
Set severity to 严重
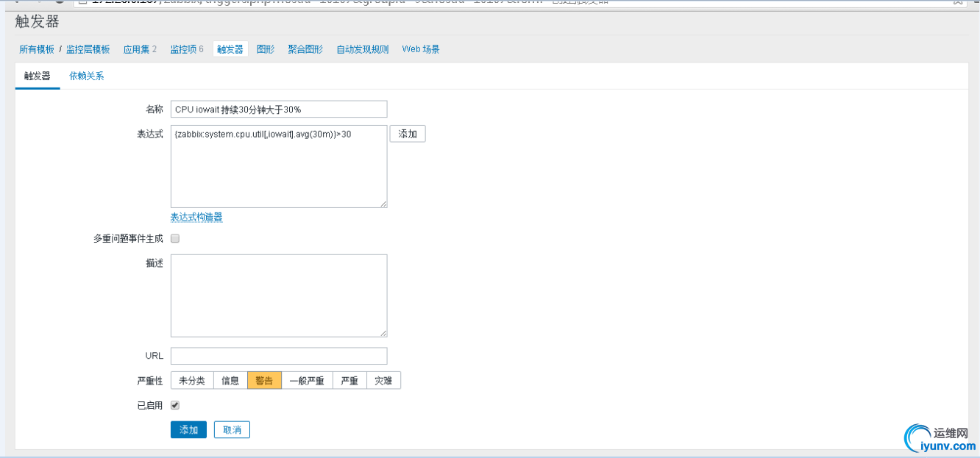[349, 380]
